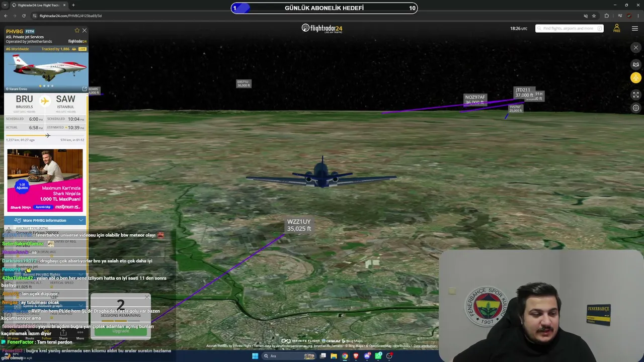Open a new browser tab
The image size is (644, 362).
click(73, 5)
